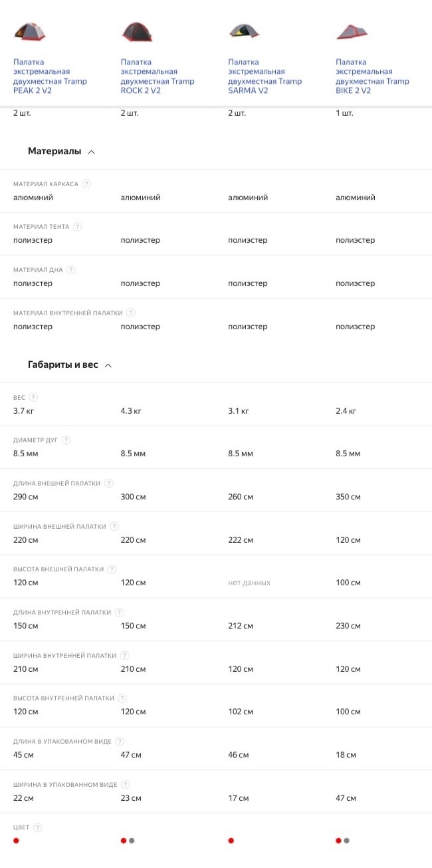This screenshot has width=432, height=868.
Task: Click help icon next to Цвет
Action: click(x=37, y=827)
